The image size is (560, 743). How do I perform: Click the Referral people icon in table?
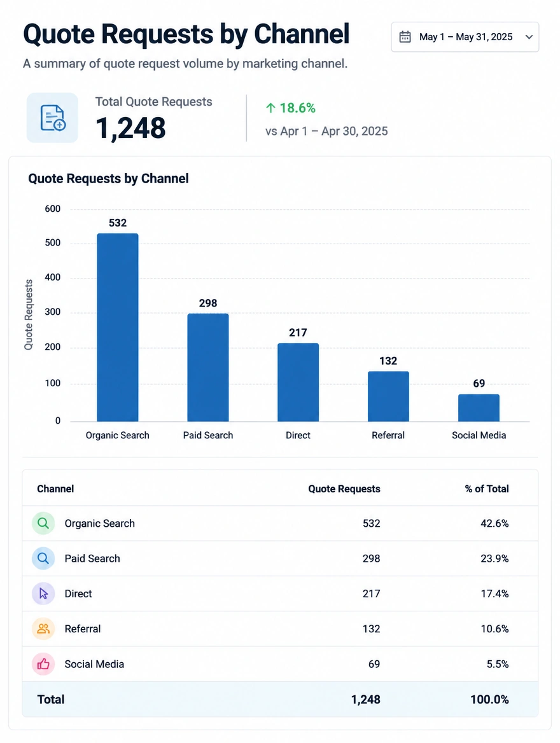click(43, 628)
